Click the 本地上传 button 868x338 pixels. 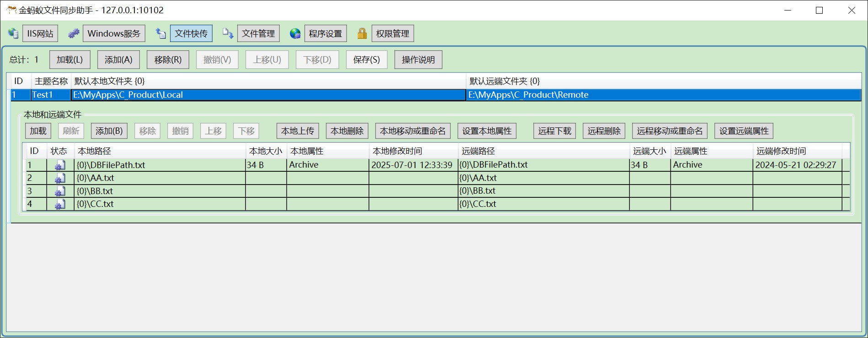(298, 131)
